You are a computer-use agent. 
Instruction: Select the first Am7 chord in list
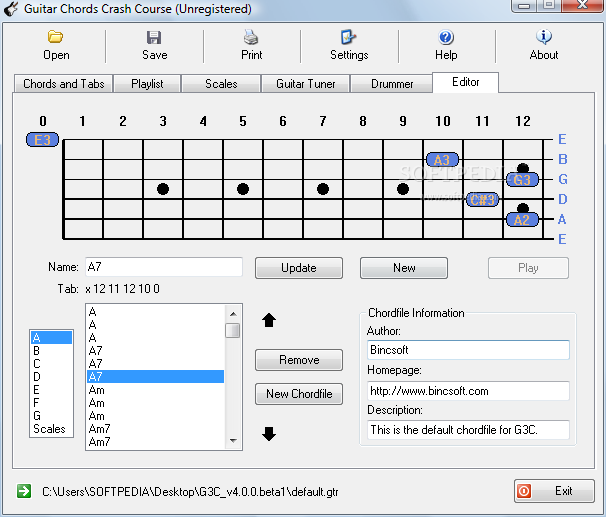click(155, 429)
